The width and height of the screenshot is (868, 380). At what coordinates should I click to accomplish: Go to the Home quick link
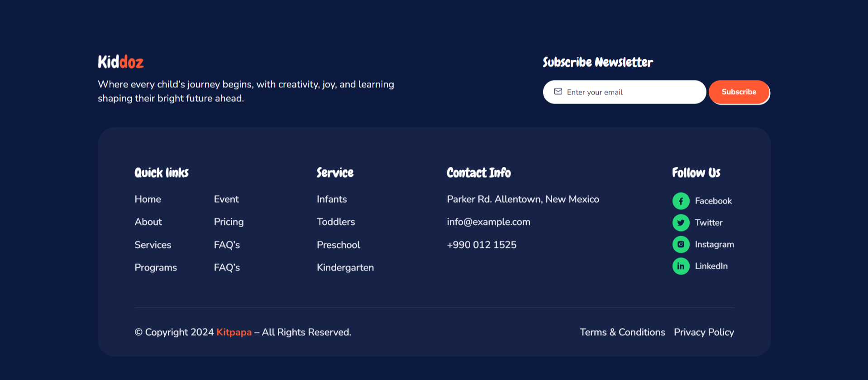[148, 199]
